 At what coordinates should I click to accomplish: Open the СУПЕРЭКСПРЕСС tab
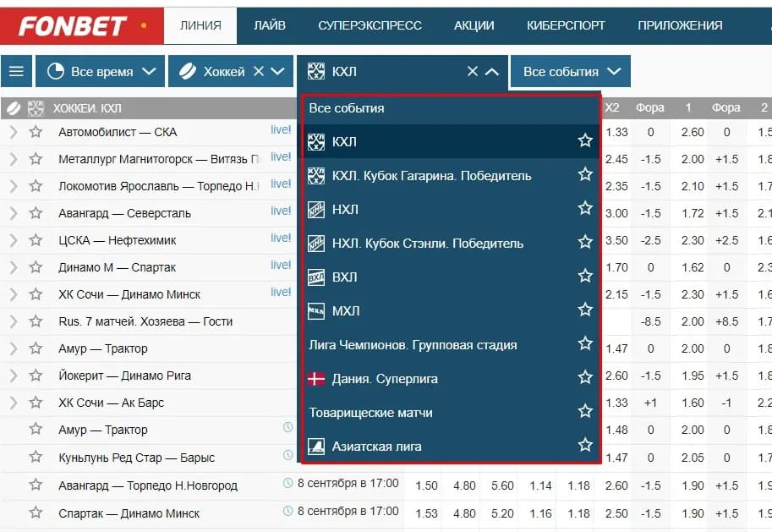370,25
